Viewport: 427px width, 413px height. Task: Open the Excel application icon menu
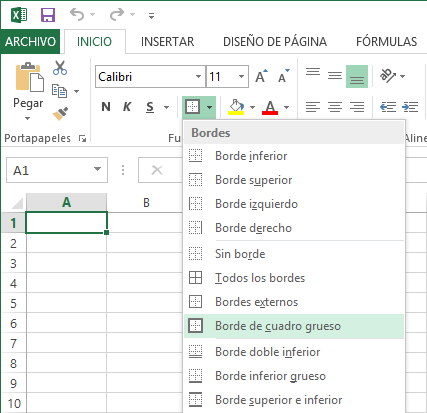(x=19, y=15)
